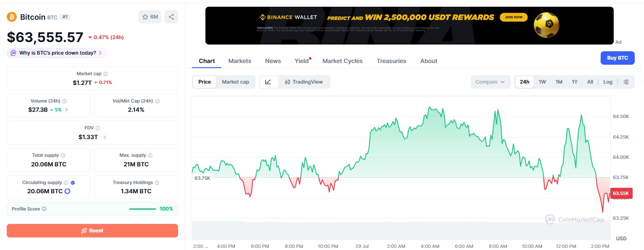The width and height of the screenshot is (644, 250).
Task: Click the Bitcoin logo icon
Action: coord(12,17)
